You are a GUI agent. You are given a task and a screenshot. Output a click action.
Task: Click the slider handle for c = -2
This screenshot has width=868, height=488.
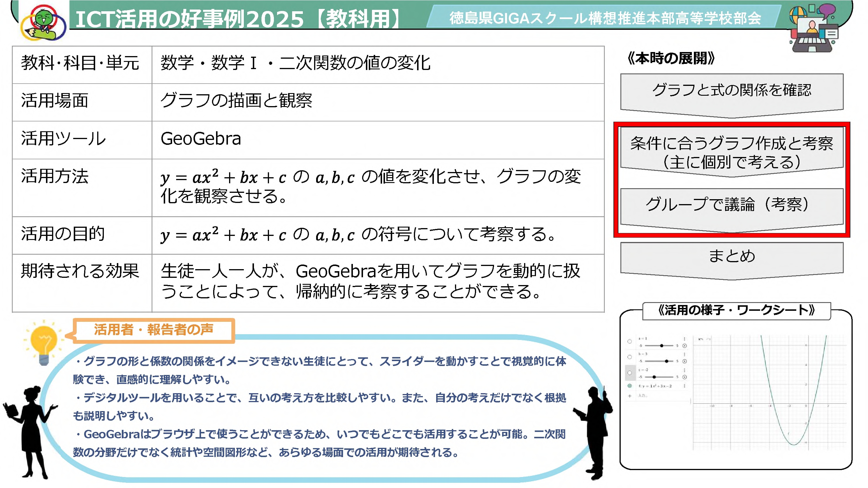click(654, 378)
